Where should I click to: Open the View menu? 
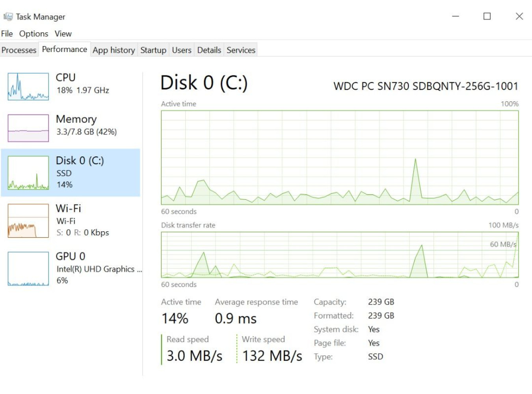click(63, 33)
